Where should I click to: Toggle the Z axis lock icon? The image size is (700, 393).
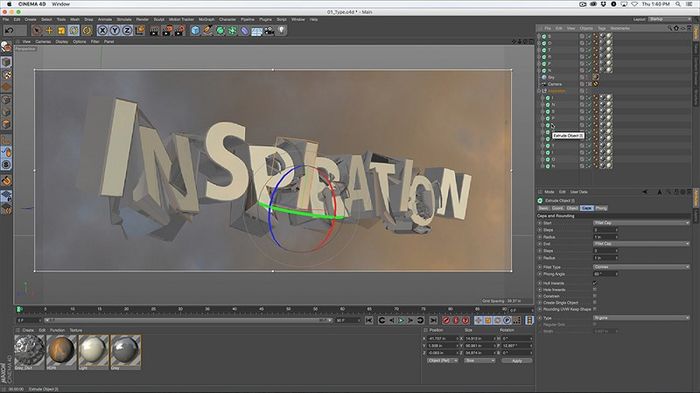click(127, 30)
